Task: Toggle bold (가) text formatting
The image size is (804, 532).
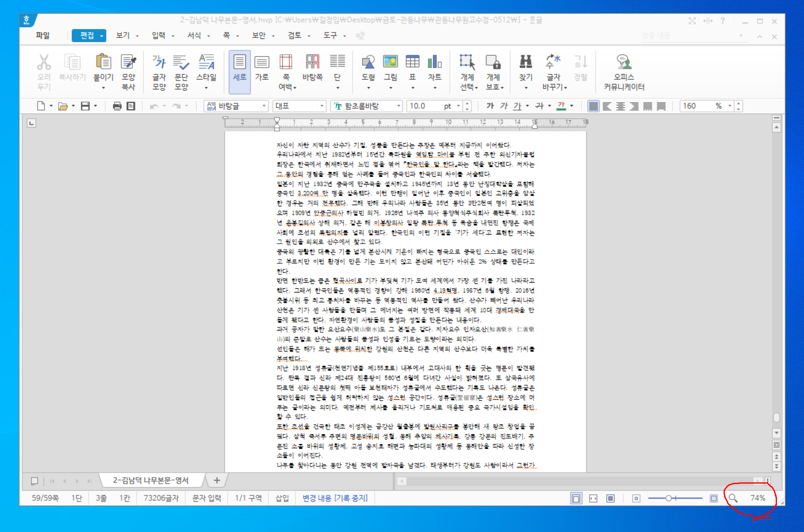Action: (490, 106)
